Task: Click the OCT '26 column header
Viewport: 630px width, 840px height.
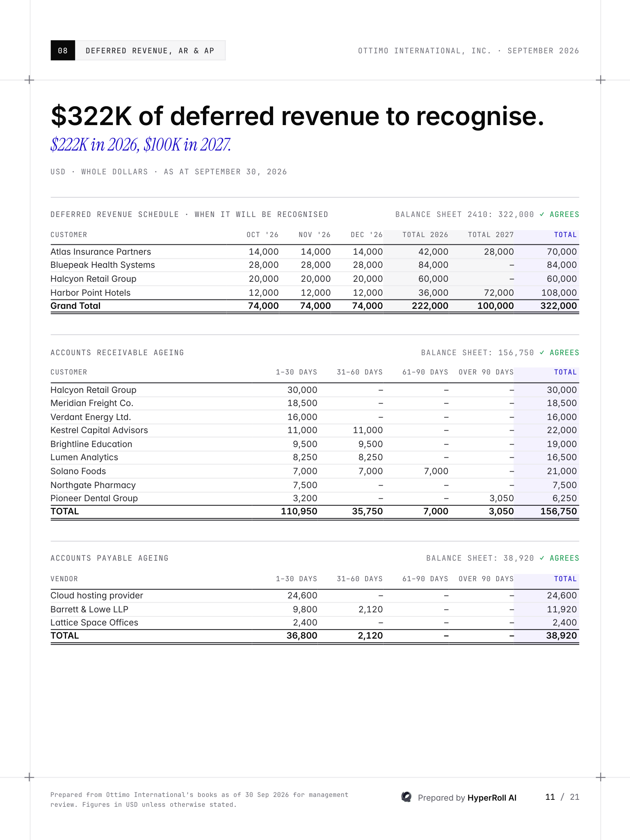Action: tap(262, 235)
